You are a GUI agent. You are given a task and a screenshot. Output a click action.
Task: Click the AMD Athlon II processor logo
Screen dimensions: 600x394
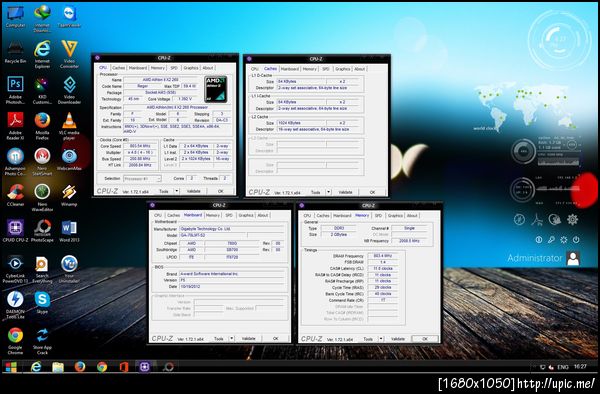point(216,89)
